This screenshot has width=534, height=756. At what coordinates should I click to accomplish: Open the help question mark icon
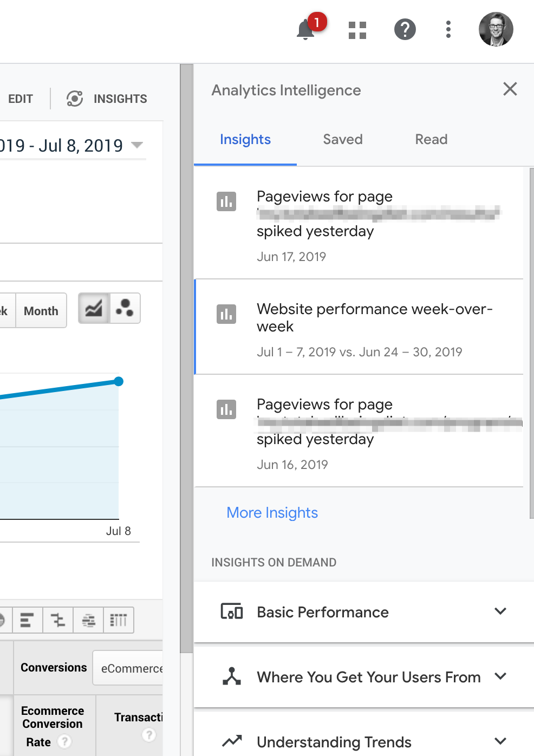pos(405,29)
